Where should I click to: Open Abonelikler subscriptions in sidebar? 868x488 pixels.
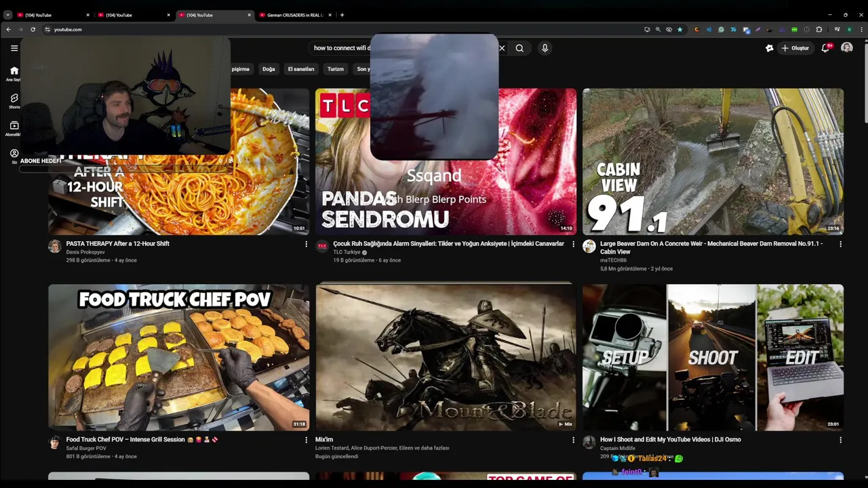click(x=14, y=128)
